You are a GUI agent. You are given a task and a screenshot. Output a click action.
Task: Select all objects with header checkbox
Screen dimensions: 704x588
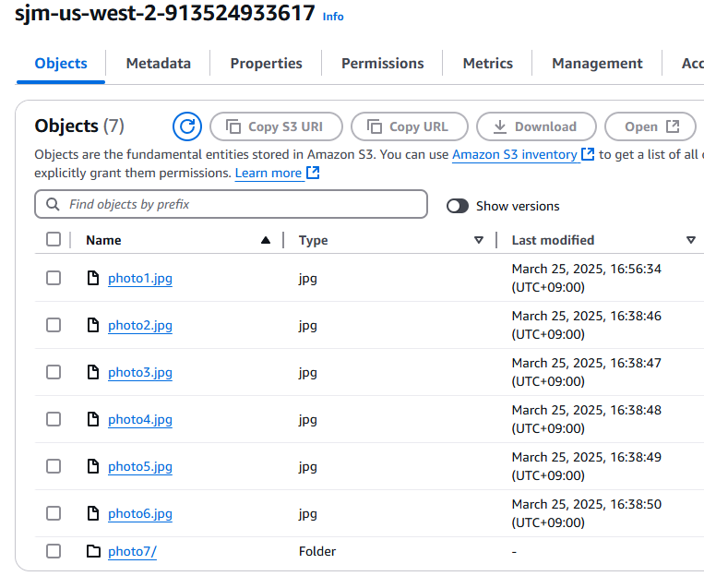tap(54, 239)
